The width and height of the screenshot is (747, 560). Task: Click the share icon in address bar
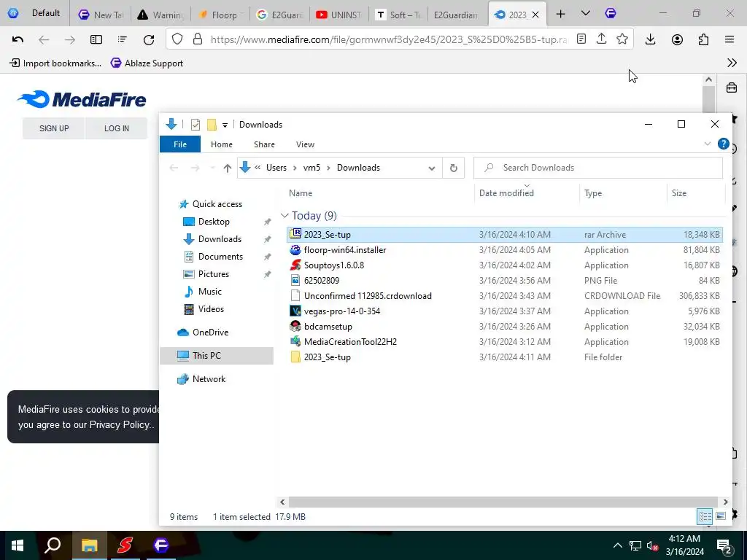(x=602, y=39)
